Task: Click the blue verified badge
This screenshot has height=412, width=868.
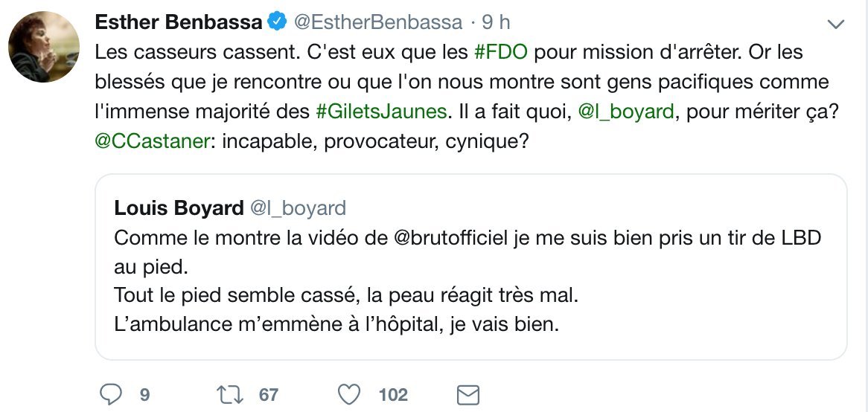Action: (x=277, y=23)
